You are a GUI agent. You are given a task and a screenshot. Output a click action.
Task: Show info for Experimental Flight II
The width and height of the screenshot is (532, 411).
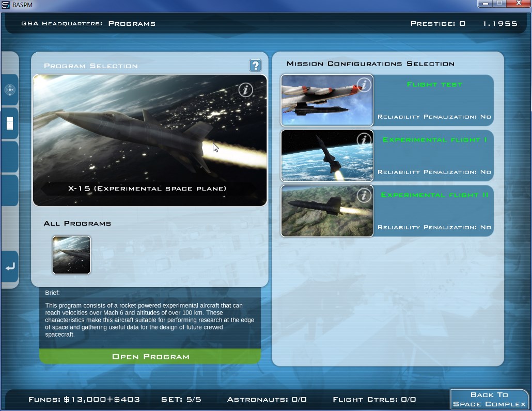point(364,195)
